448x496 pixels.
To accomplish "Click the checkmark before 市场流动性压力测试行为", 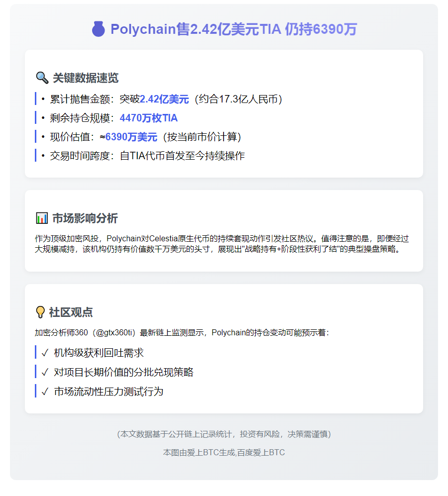I will point(45,392).
